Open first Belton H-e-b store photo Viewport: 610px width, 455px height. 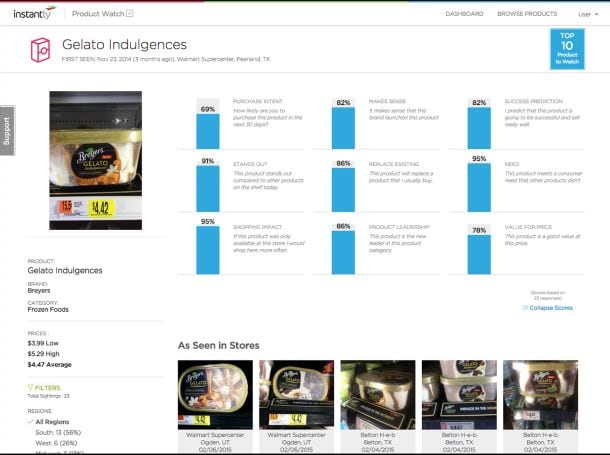click(378, 395)
